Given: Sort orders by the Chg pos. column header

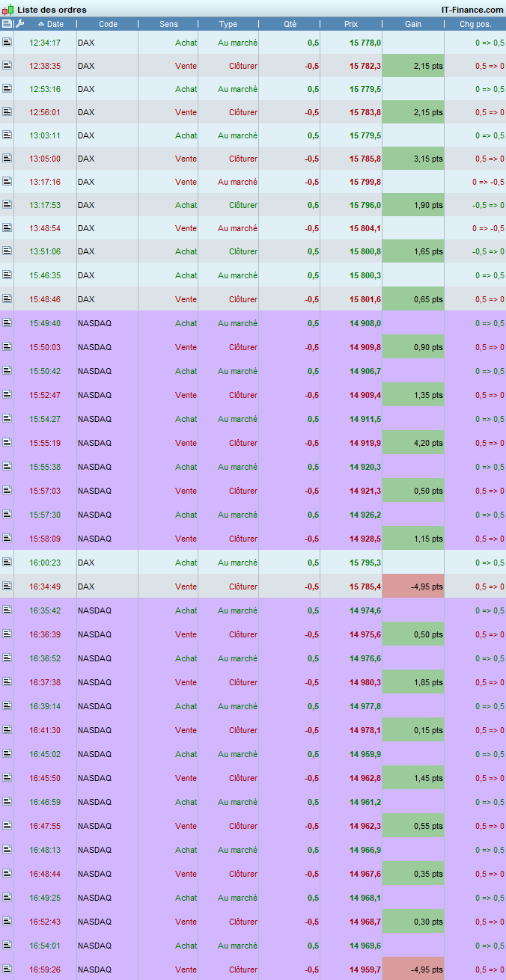Looking at the screenshot, I should (x=475, y=24).
